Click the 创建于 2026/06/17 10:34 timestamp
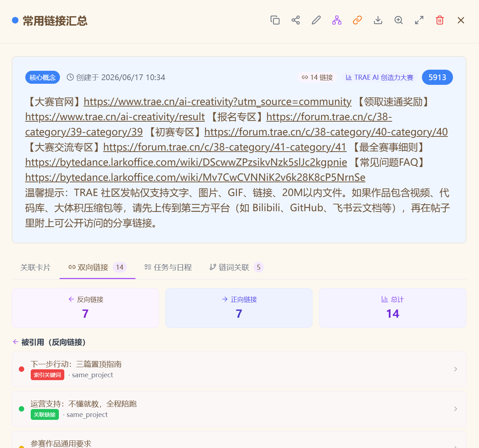 [116, 77]
